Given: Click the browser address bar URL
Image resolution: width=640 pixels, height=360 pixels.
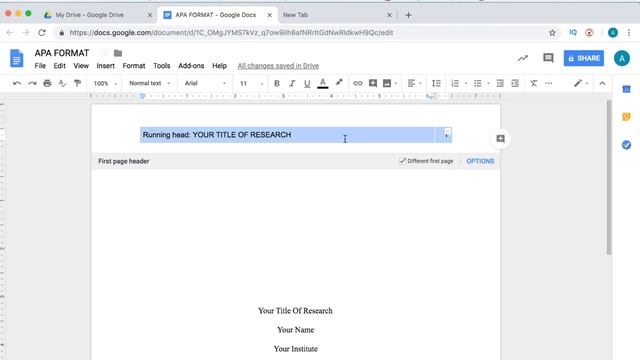Looking at the screenshot, I should [x=231, y=33].
